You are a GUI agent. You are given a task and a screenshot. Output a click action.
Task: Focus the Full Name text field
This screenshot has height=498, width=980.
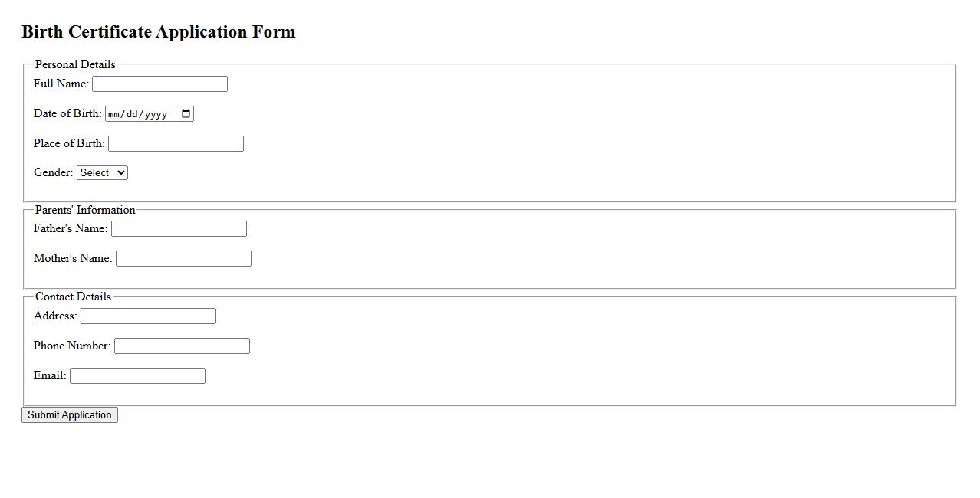(159, 84)
